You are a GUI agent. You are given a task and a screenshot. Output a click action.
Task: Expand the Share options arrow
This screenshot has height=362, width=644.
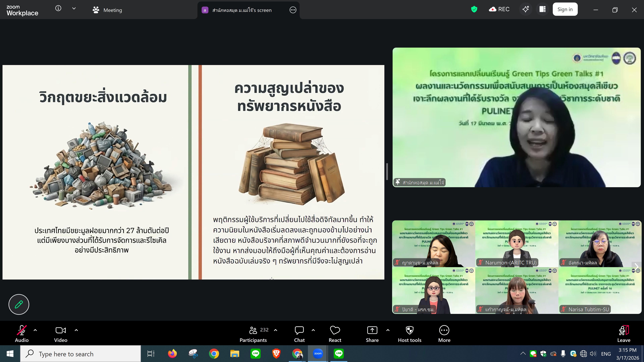coord(388,330)
